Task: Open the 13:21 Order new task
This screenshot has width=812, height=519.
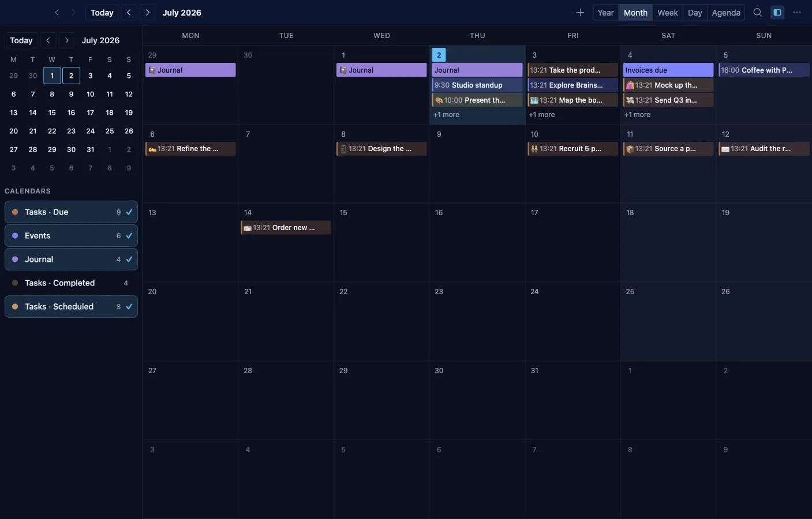Action: click(x=286, y=227)
